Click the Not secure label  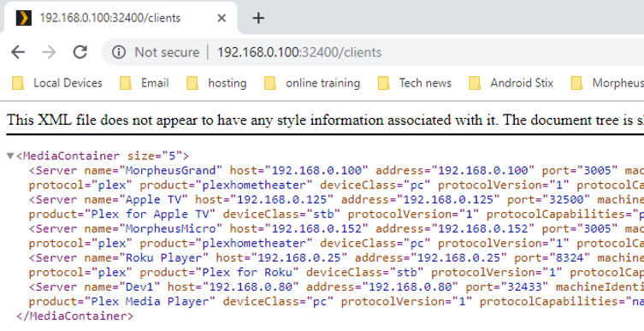[167, 52]
